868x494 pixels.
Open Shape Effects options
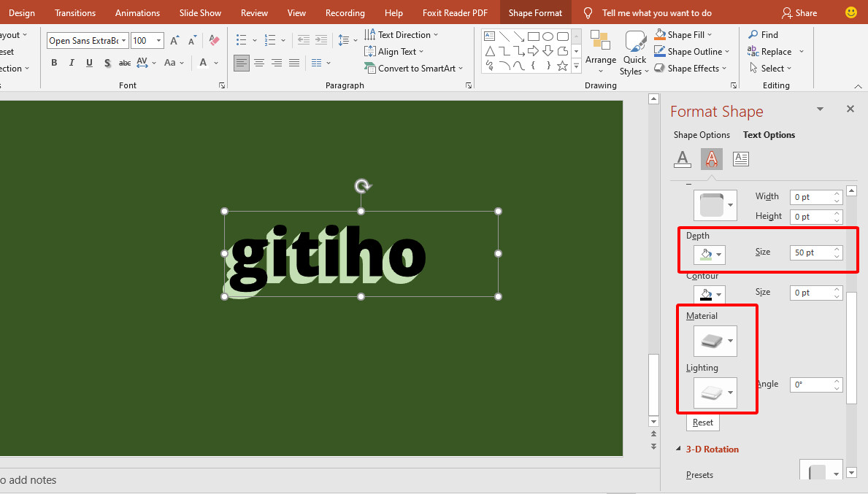[x=690, y=68]
